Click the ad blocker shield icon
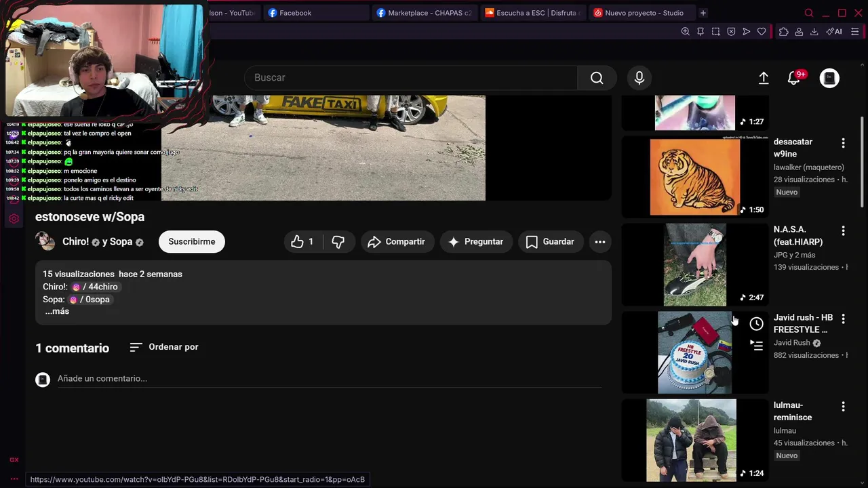This screenshot has height=488, width=868. [x=731, y=32]
